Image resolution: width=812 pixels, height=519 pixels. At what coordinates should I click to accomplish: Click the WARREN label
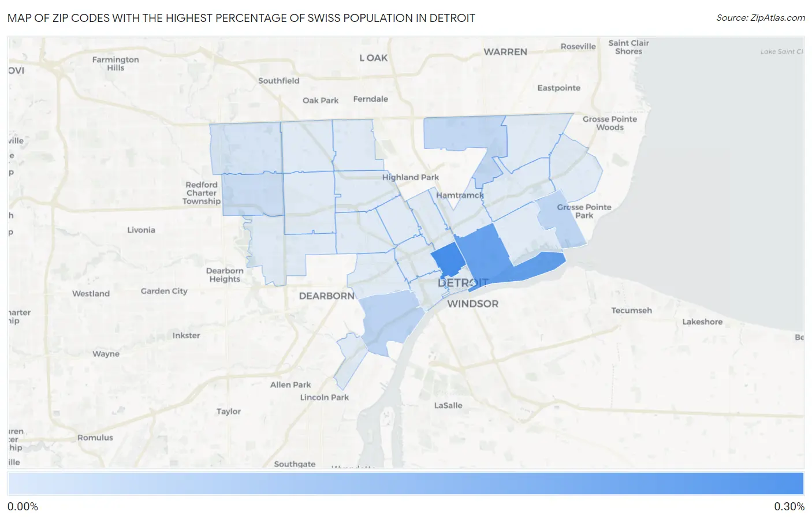pos(505,52)
